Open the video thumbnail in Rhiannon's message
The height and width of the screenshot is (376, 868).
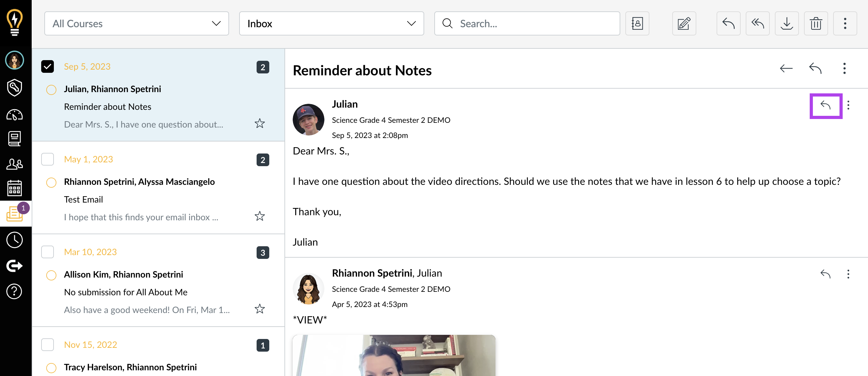point(394,355)
